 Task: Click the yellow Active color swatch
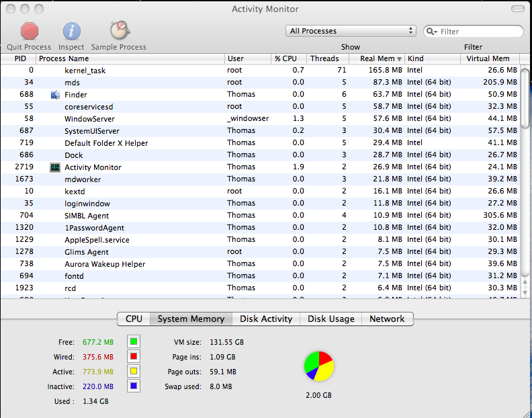pyautogui.click(x=134, y=371)
